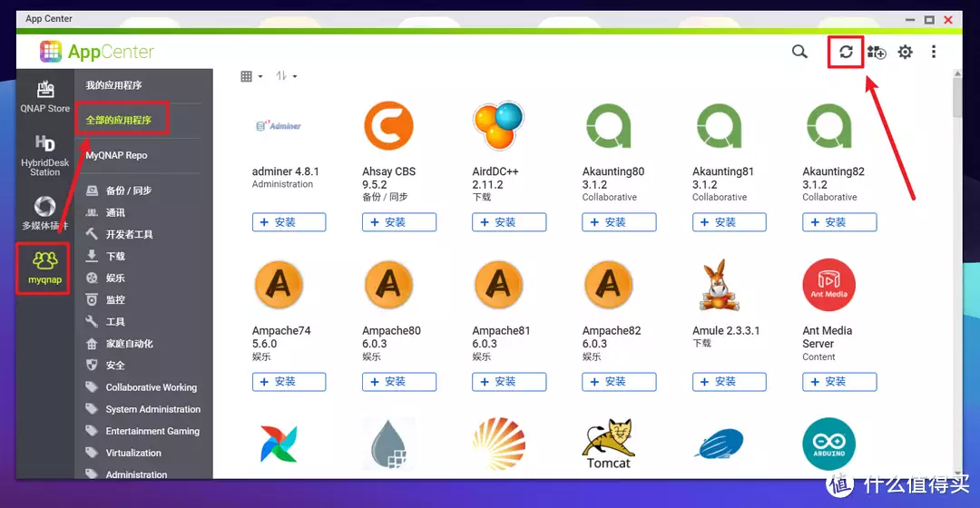
Task: Click the water drop app icon
Action: point(388,444)
